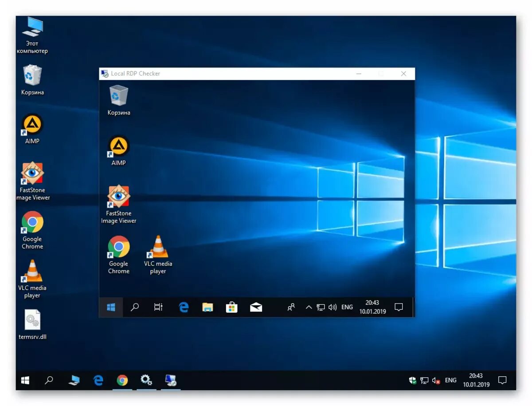
Task: Open Start menu in the RDP session taskbar
Action: 111,307
